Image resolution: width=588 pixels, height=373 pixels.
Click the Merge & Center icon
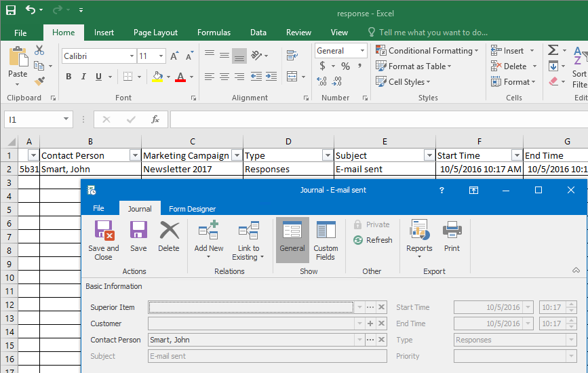292,77
